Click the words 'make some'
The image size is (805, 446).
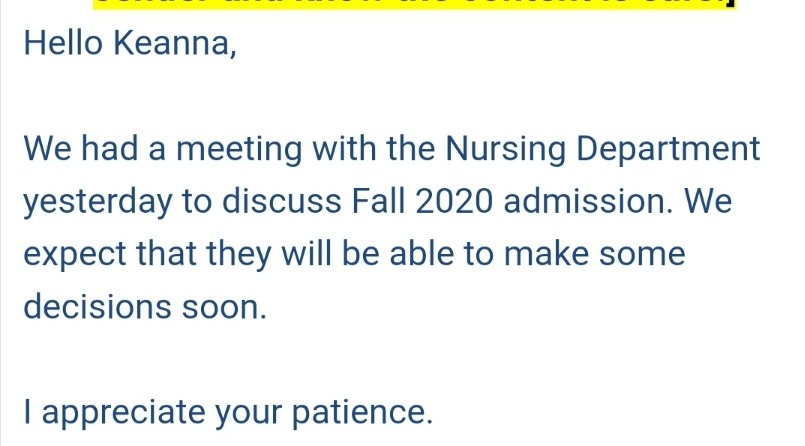(x=595, y=254)
